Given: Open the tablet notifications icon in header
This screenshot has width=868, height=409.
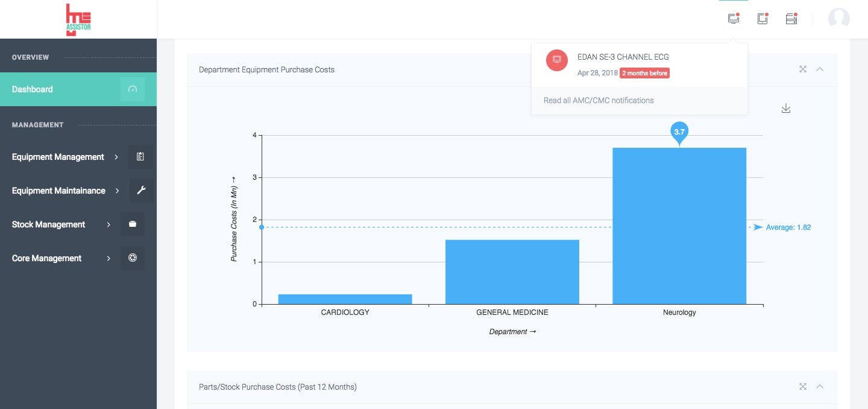Looking at the screenshot, I should coord(763,19).
